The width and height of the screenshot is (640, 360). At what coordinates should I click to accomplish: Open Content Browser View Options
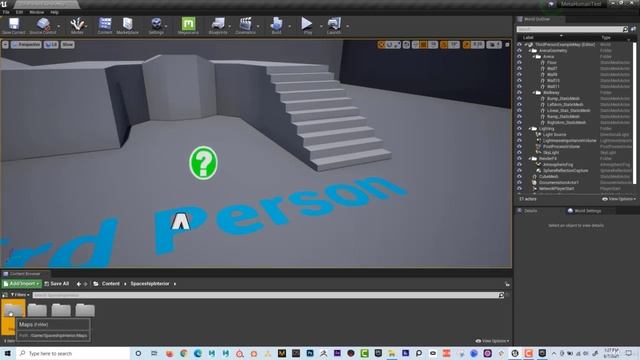click(492, 341)
